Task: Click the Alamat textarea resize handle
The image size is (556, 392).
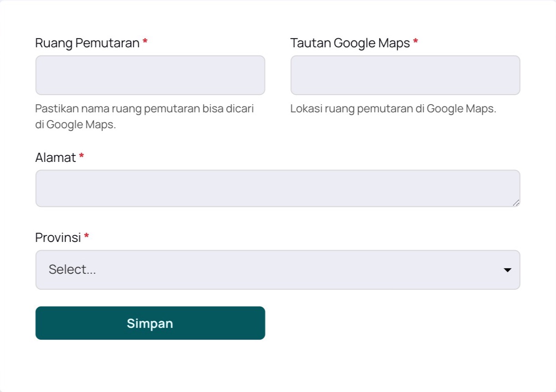Action: [516, 203]
